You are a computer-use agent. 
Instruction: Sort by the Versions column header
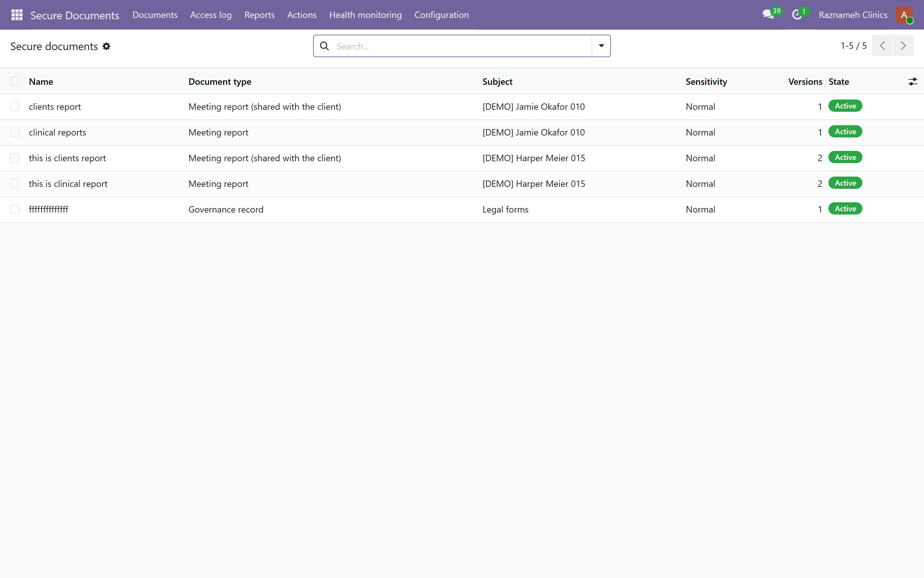coord(805,82)
